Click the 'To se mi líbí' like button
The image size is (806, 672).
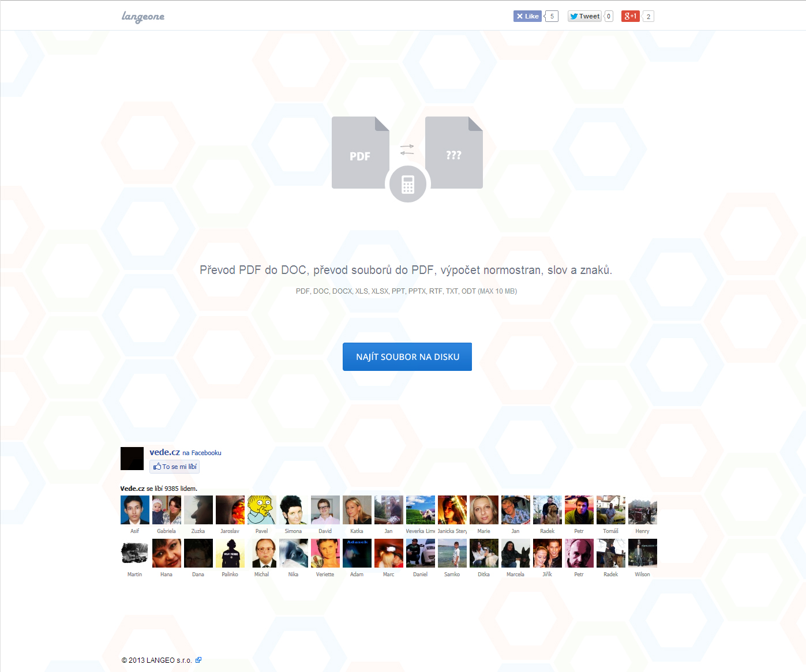[x=174, y=467]
